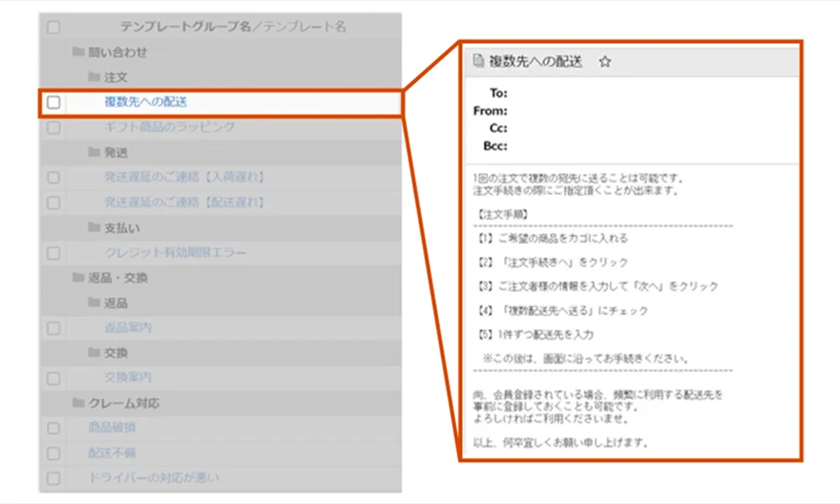Open the ドライバーの対応が悪い template link
The image size is (840, 504).
(x=154, y=477)
